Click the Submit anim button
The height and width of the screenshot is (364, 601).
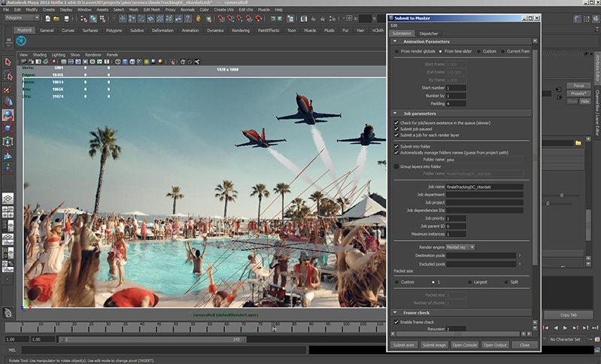pos(404,345)
